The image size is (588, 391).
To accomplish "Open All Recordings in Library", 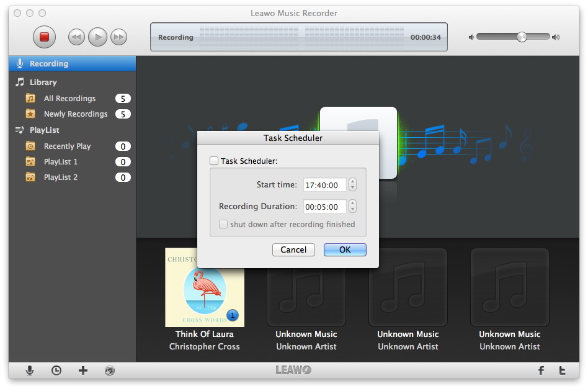I will point(69,99).
